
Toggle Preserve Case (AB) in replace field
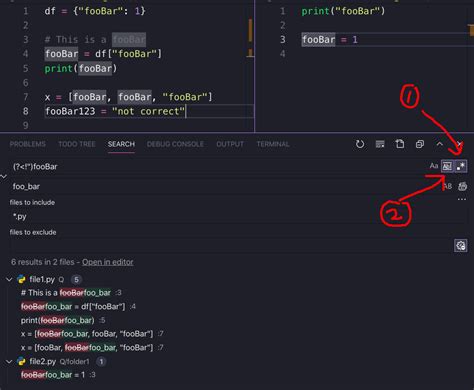(448, 186)
